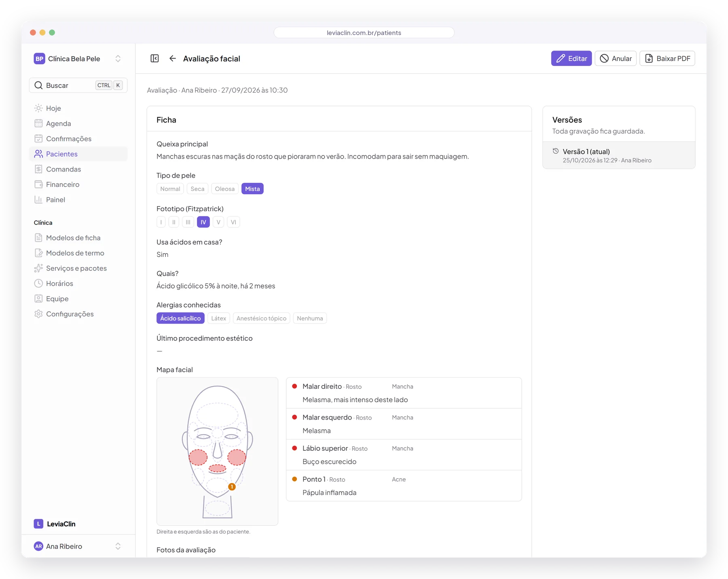Click the Modelos de ficha document icon
The width and height of the screenshot is (728, 579).
pyautogui.click(x=38, y=238)
